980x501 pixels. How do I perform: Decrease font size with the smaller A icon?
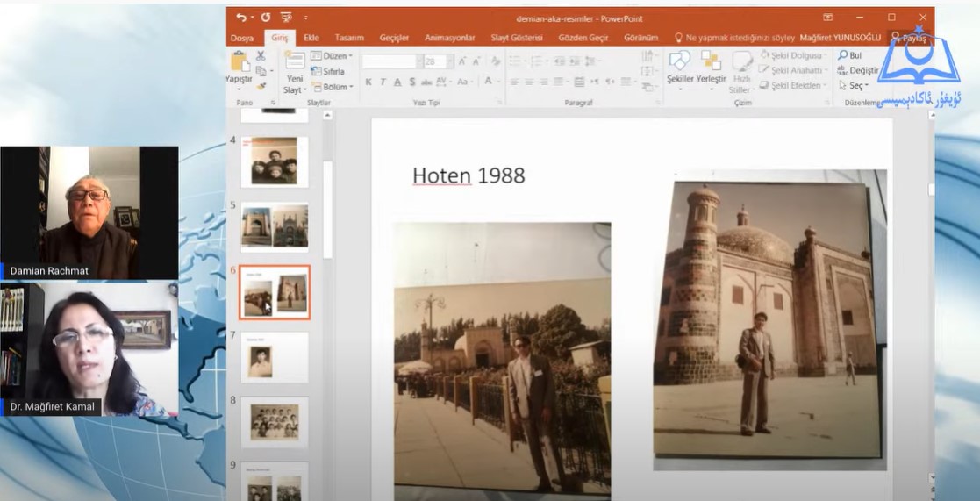(x=477, y=61)
